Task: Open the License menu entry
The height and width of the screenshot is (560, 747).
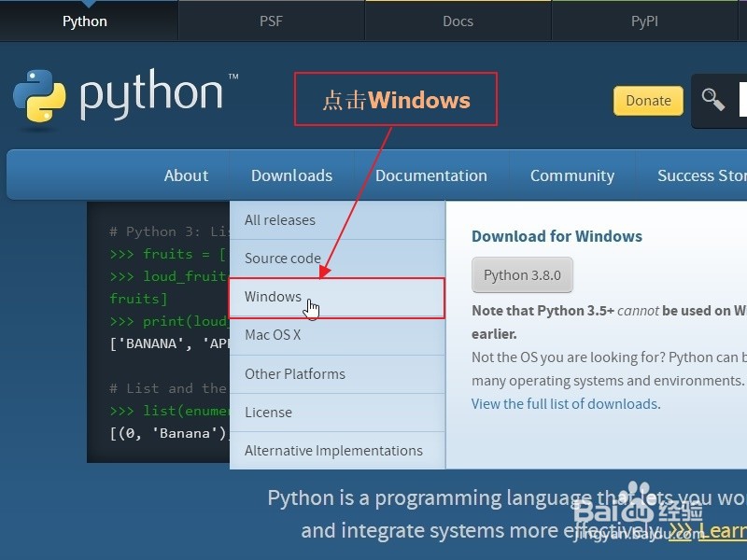Action: 268,412
